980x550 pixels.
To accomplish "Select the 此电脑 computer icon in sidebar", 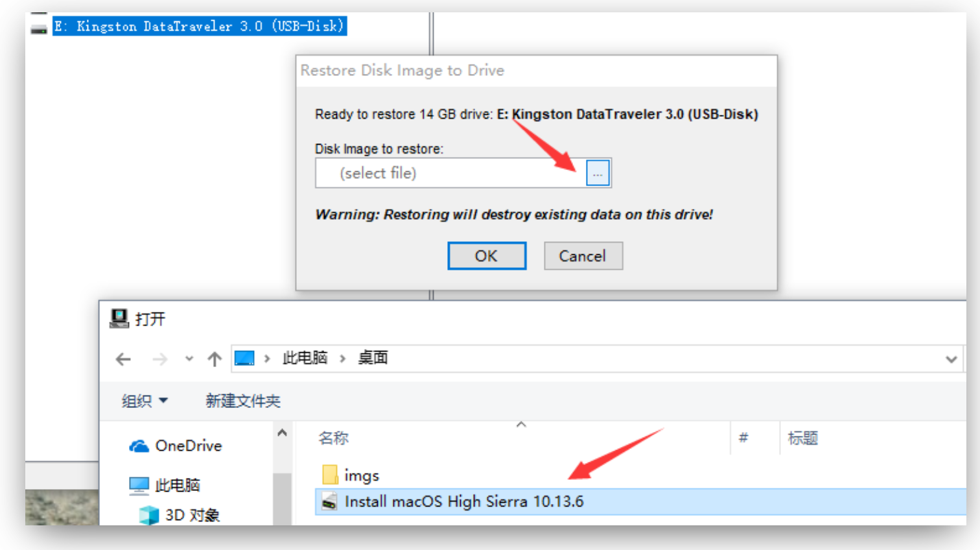I will click(x=139, y=485).
